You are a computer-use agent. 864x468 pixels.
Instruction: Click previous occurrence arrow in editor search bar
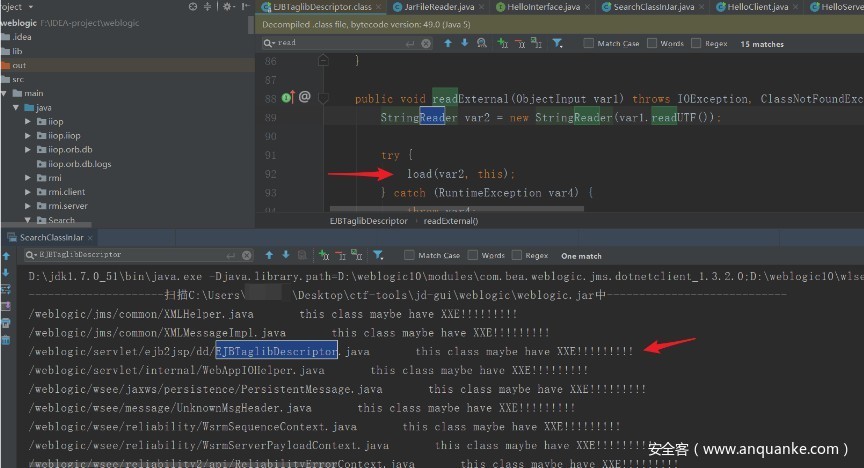click(x=448, y=43)
